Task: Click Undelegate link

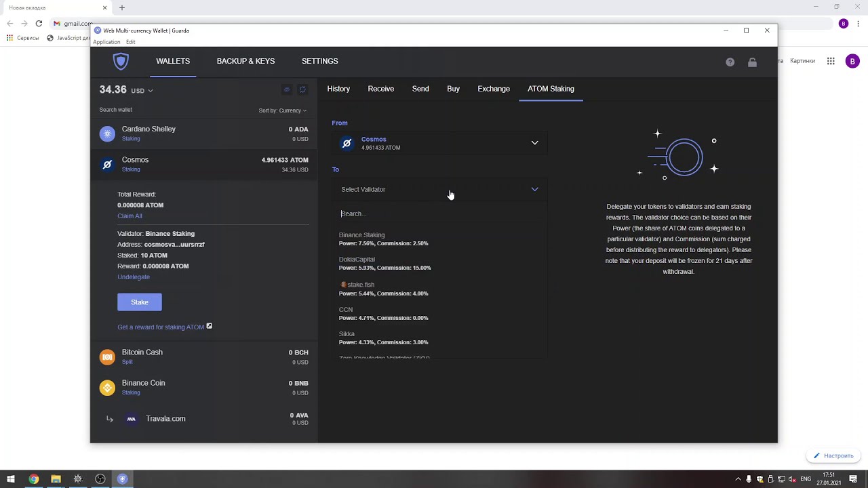Action: (134, 277)
